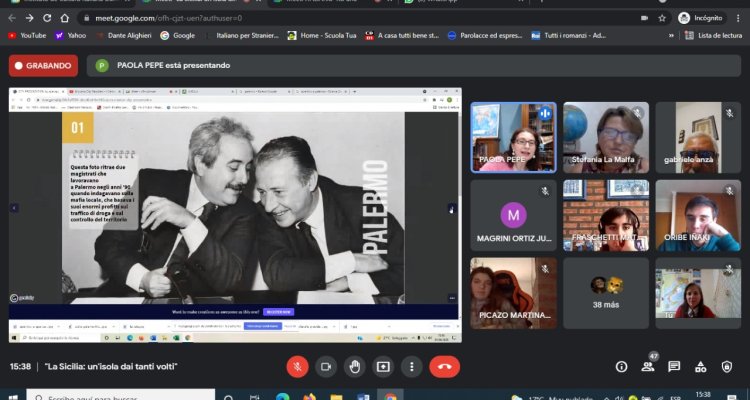This screenshot has height=400, width=750.
Task: Open the YouTube bookmark
Action: (27, 35)
